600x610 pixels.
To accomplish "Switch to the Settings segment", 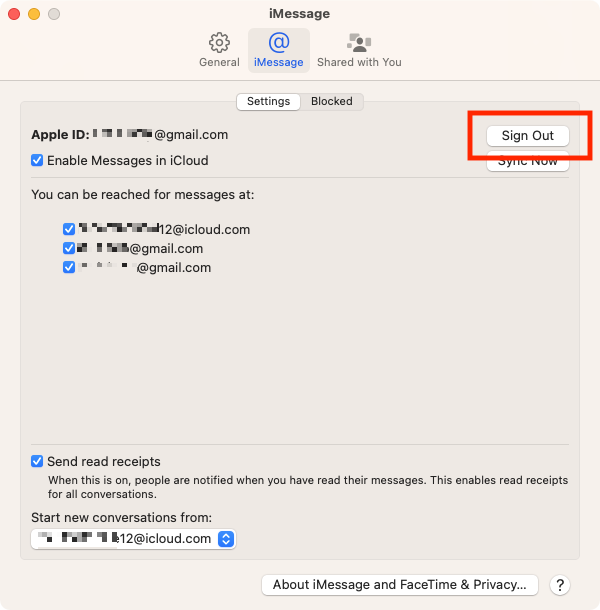I will (268, 102).
